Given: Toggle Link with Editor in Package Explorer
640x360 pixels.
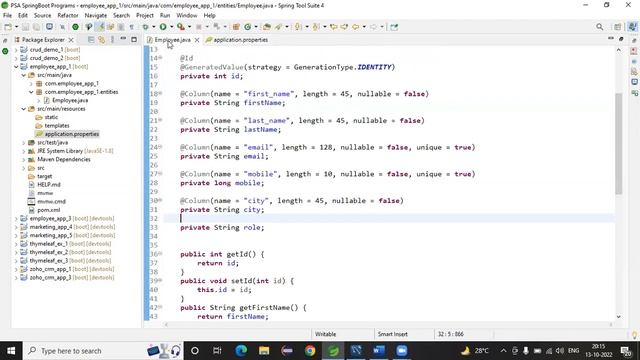Looking at the screenshot, I should pos(102,40).
